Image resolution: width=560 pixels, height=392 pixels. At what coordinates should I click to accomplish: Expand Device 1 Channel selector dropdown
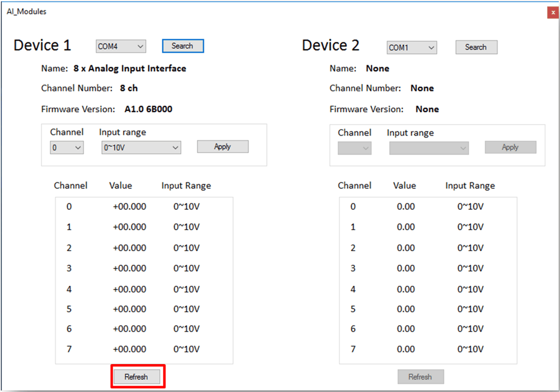pos(67,148)
